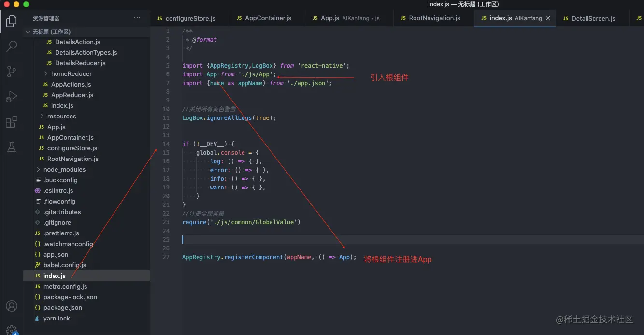This screenshot has height=335, width=644.
Task: Open the .buckconfig file
Action: click(87, 180)
